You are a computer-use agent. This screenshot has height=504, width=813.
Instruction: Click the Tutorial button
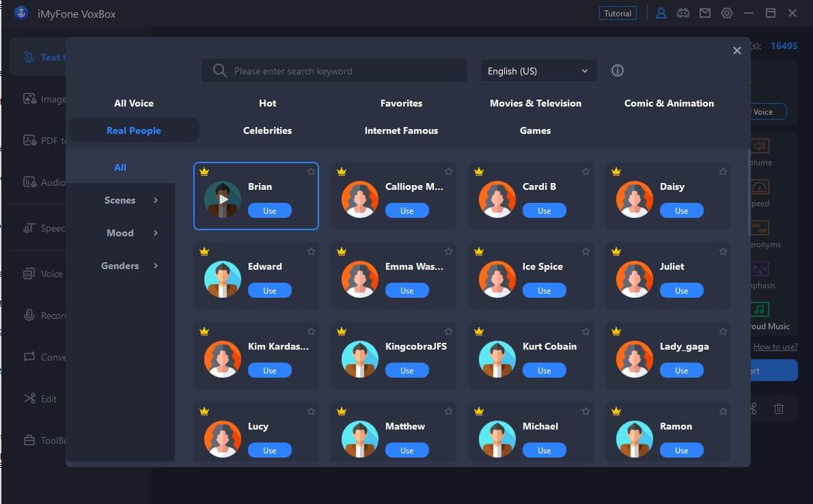pyautogui.click(x=618, y=14)
